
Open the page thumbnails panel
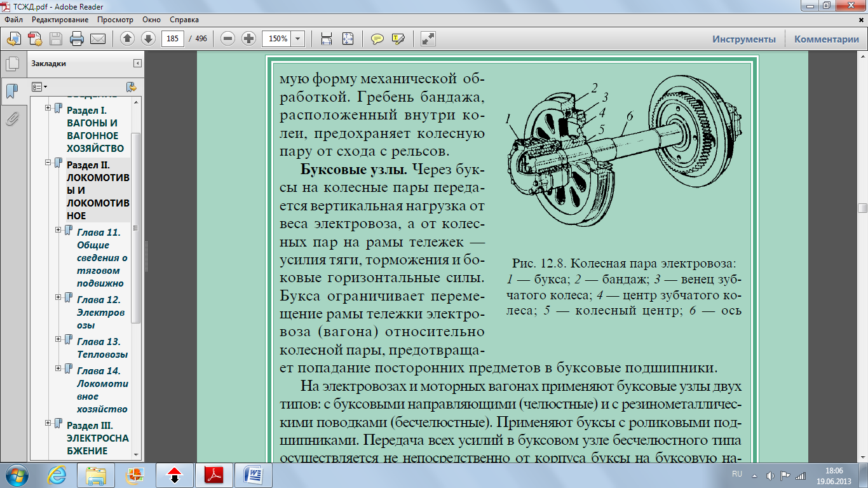click(x=11, y=64)
